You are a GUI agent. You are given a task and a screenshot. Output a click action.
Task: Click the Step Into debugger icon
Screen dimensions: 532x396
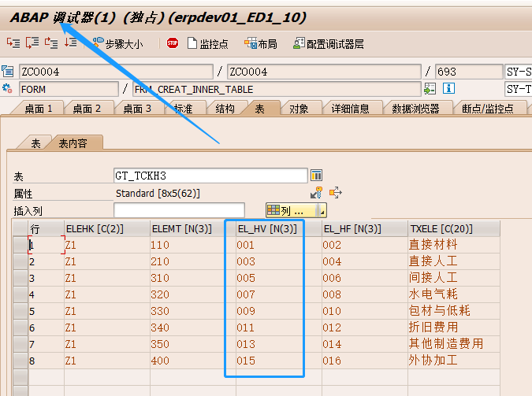13,43
